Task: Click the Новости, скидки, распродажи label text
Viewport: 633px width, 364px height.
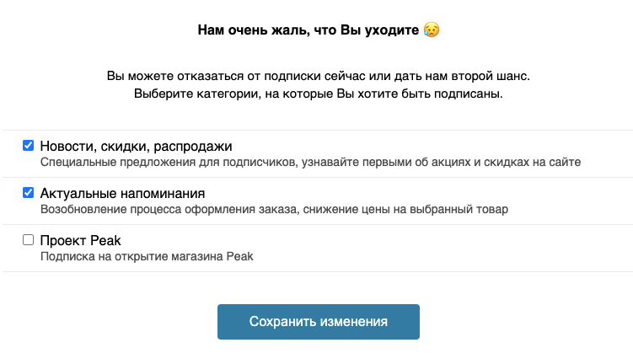Action: 136,146
